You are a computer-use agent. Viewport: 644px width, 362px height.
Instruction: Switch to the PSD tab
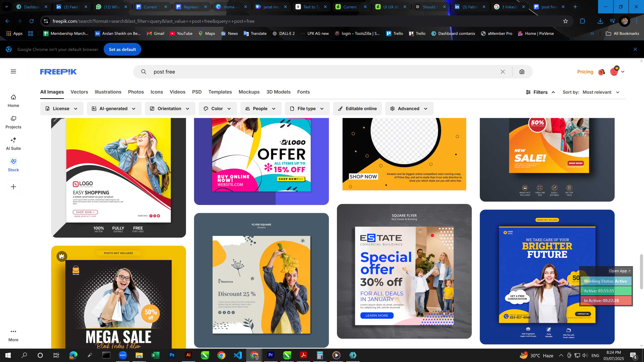click(x=197, y=92)
